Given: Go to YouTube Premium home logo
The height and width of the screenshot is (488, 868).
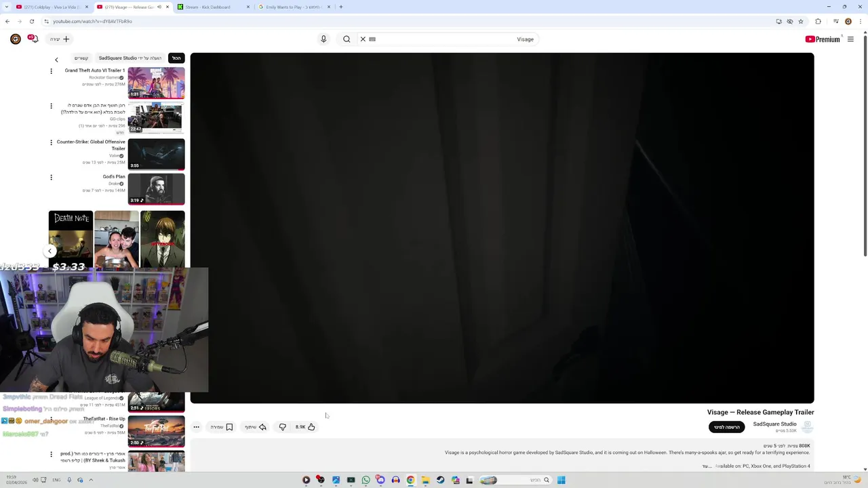Looking at the screenshot, I should [x=823, y=39].
